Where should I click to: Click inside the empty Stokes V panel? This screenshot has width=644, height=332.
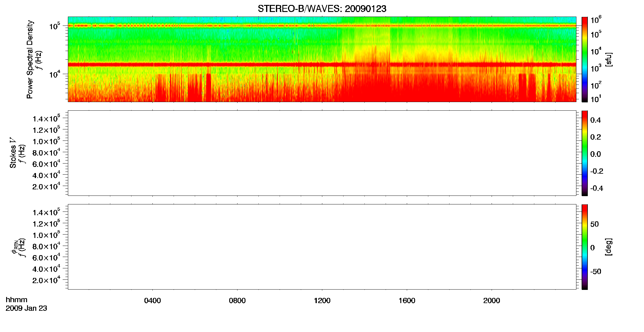[x=322, y=153]
